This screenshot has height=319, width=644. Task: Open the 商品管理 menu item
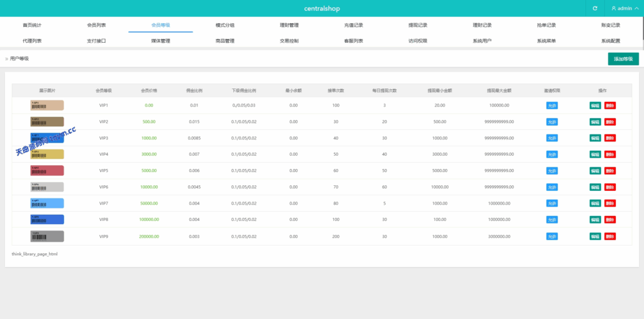pos(225,41)
